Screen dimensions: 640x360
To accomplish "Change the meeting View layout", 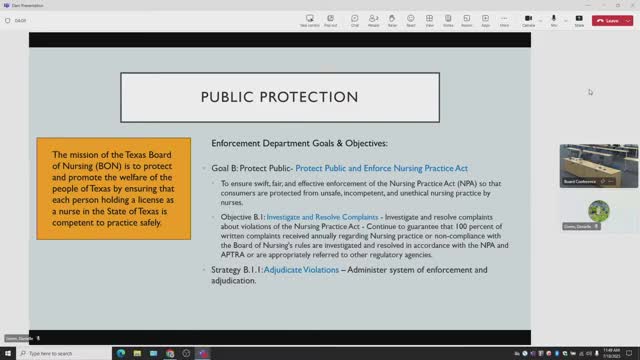I will [429, 20].
